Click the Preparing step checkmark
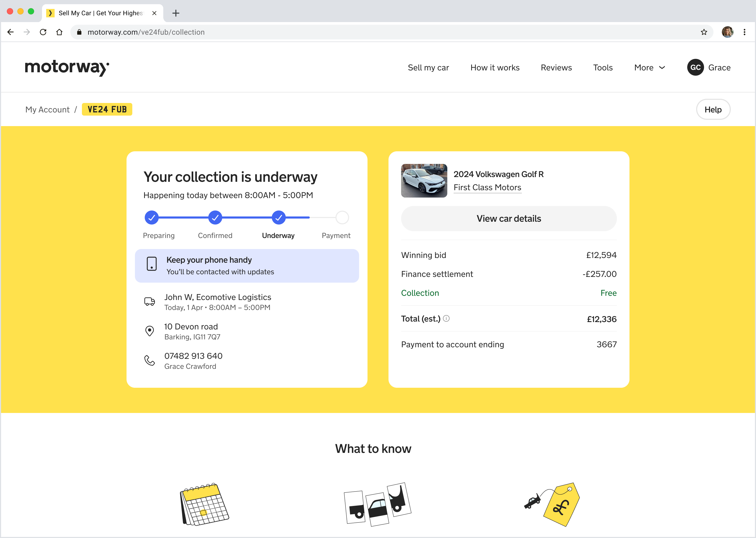Image resolution: width=756 pixels, height=538 pixels. point(152,218)
